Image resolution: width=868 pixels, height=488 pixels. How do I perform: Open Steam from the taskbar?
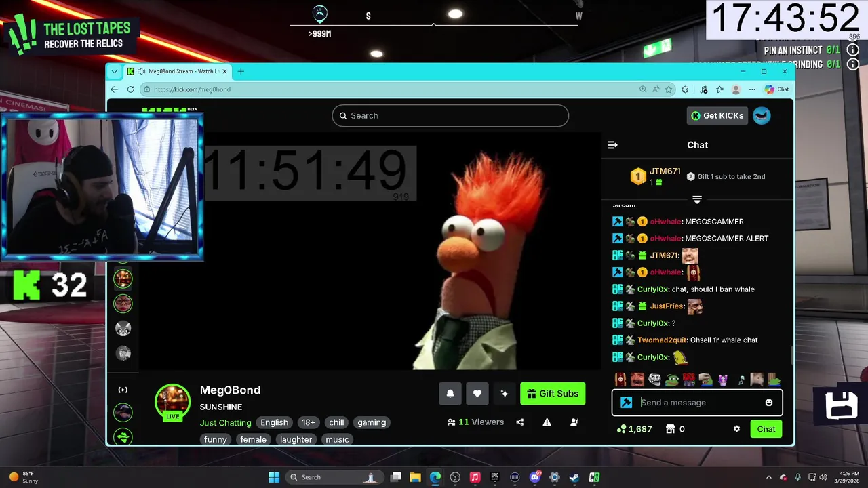[574, 477]
